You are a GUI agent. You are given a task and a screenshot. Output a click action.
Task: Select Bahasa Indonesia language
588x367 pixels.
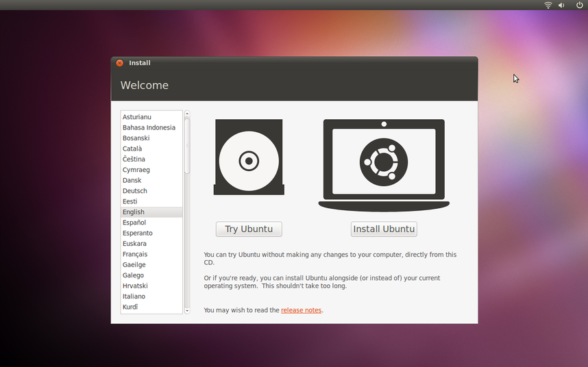click(151, 127)
